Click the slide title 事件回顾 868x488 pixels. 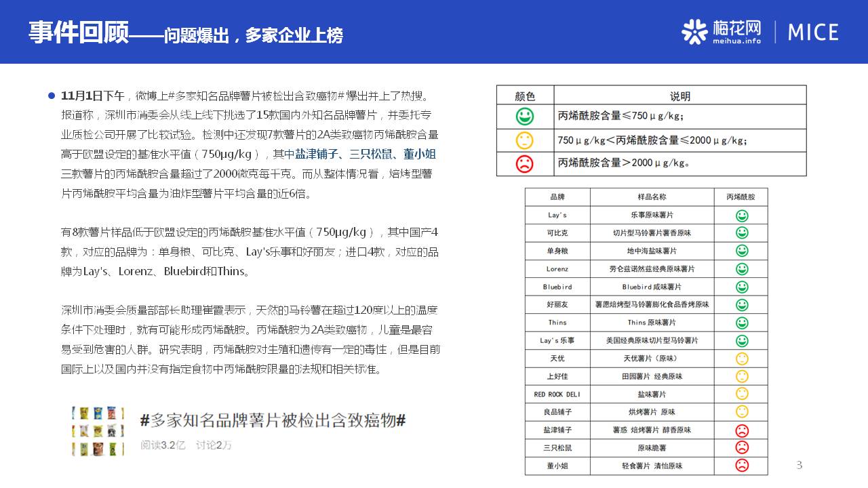click(78, 33)
